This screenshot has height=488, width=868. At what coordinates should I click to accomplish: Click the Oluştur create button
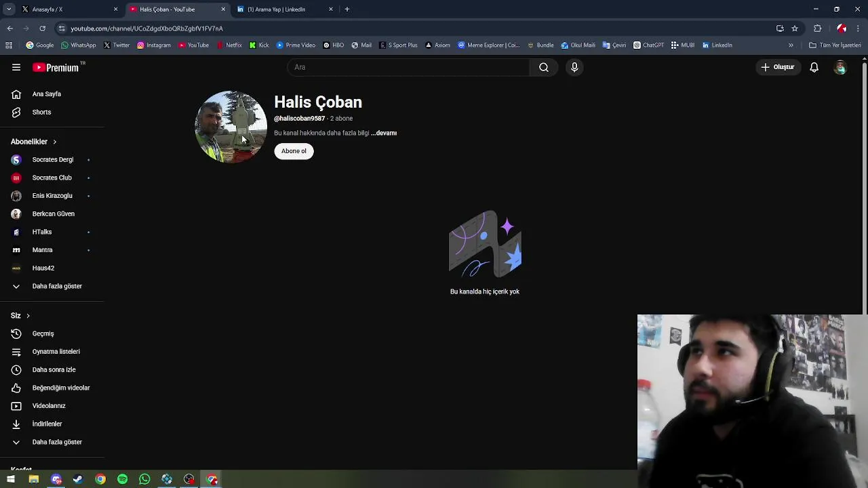777,67
